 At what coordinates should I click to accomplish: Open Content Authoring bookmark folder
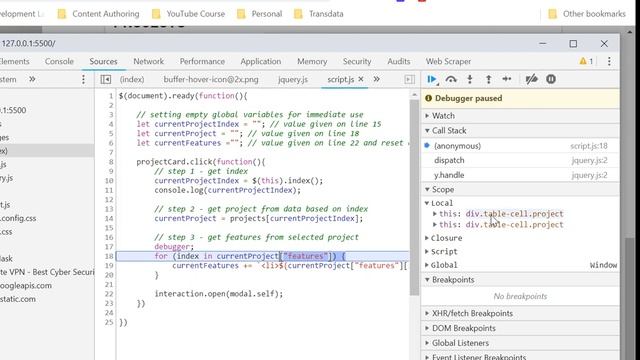[x=98, y=14]
